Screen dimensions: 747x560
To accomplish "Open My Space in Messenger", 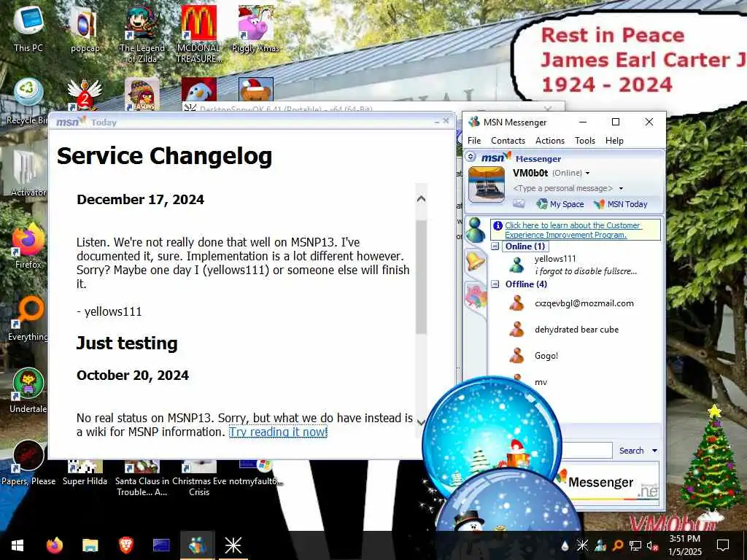I will point(560,204).
